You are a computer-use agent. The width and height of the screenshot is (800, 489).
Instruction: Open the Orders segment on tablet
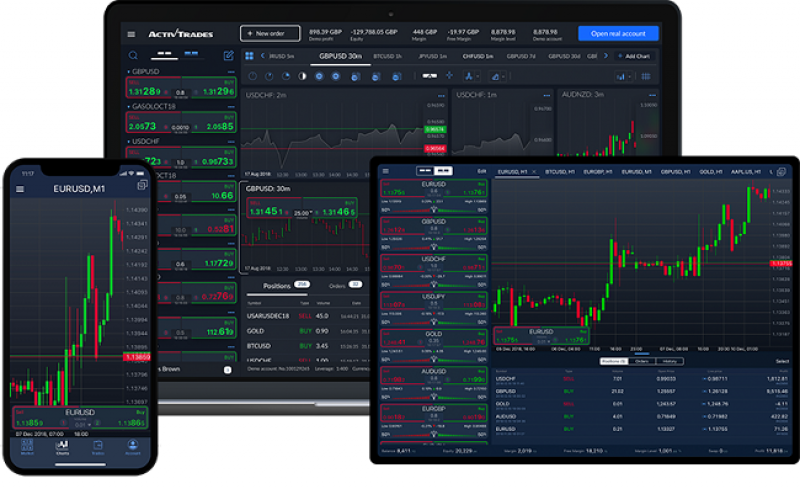(x=642, y=361)
